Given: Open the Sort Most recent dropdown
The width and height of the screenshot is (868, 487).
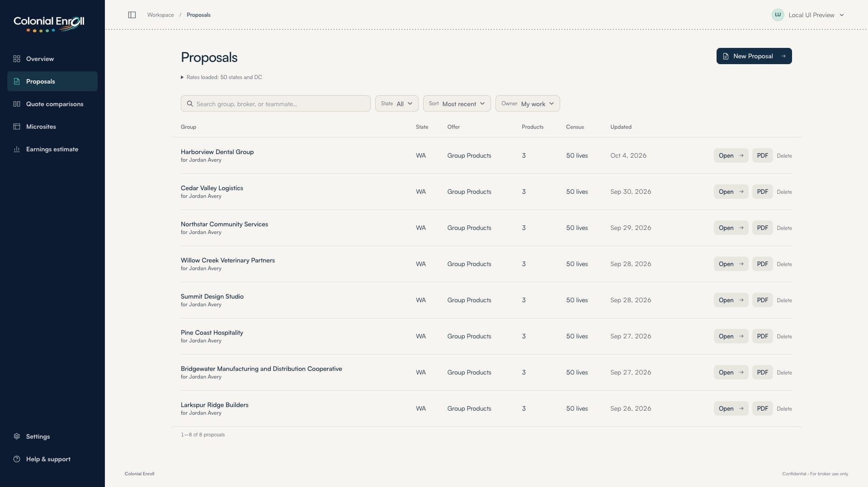Looking at the screenshot, I should 457,103.
